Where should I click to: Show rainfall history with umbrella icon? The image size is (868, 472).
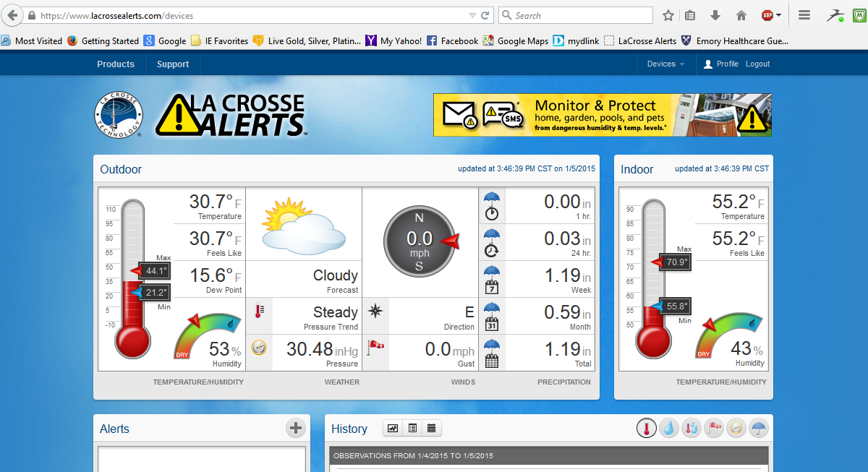point(758,429)
